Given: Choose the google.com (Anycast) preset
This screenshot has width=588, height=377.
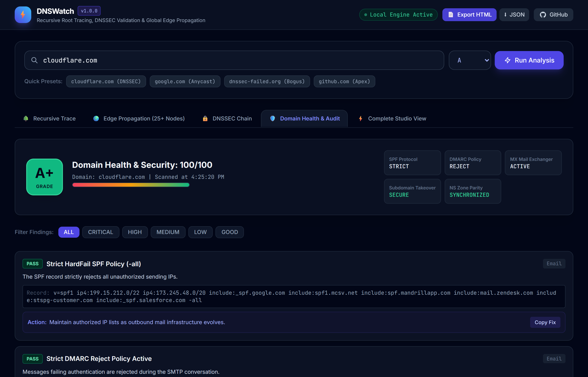Looking at the screenshot, I should pos(185,81).
